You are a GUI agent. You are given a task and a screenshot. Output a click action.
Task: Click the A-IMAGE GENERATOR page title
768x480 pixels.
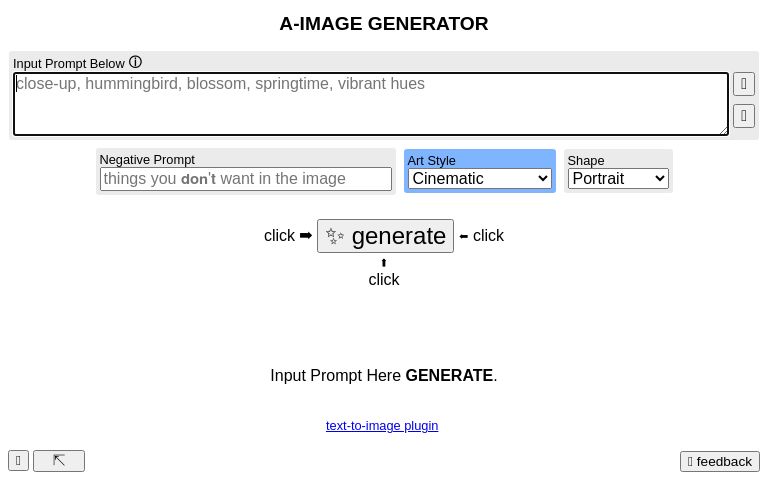[x=384, y=24]
